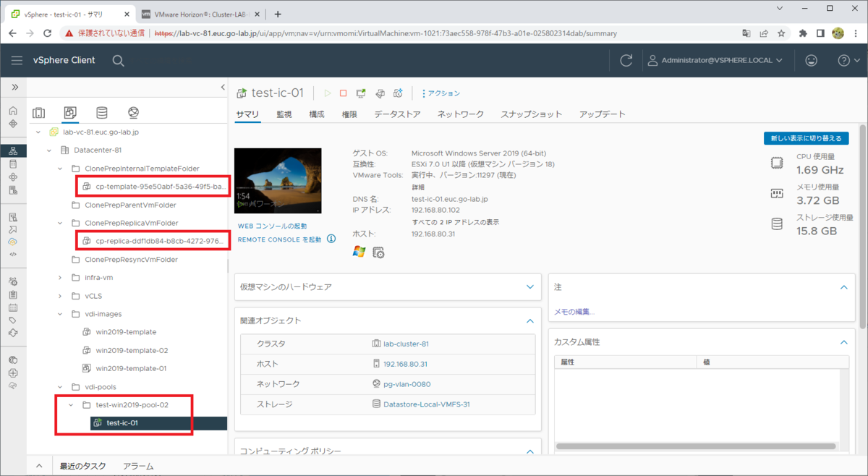Click 192.168.80.31 host link in related objects
868x476 pixels.
point(405,364)
